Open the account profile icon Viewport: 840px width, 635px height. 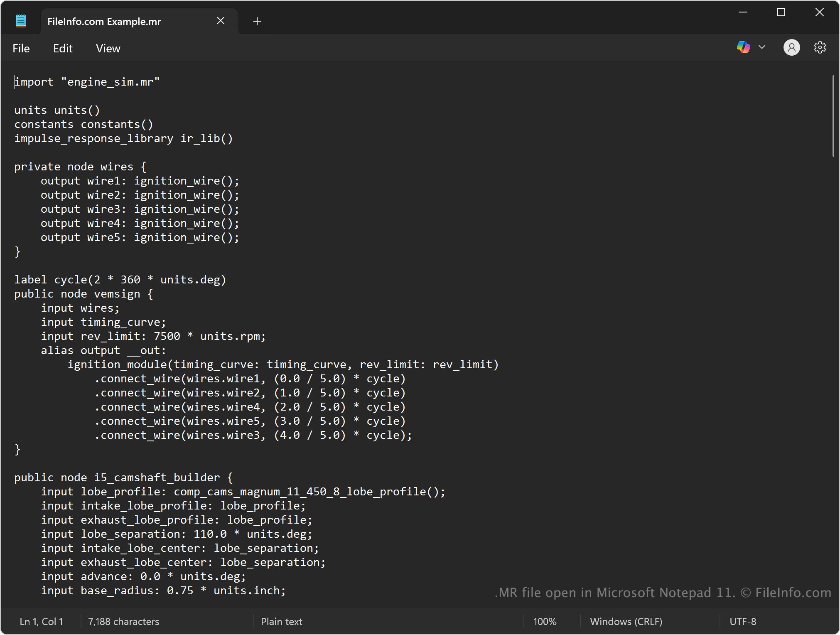[x=791, y=47]
